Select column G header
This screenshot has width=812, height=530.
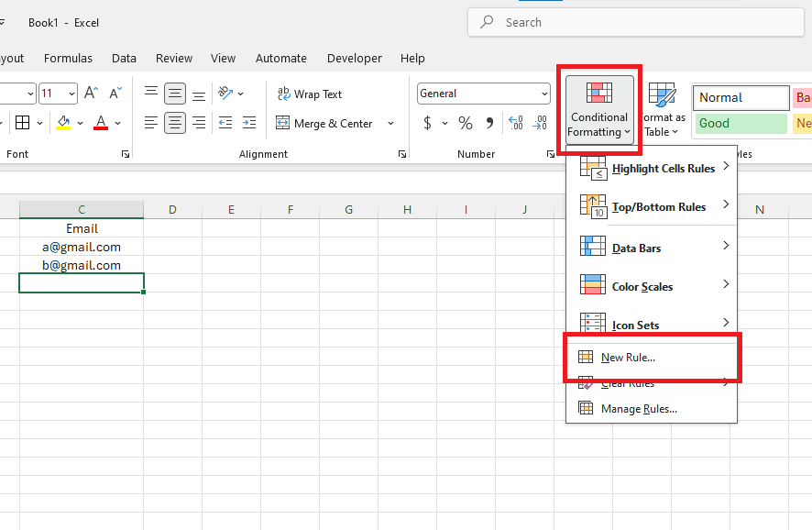[348, 209]
